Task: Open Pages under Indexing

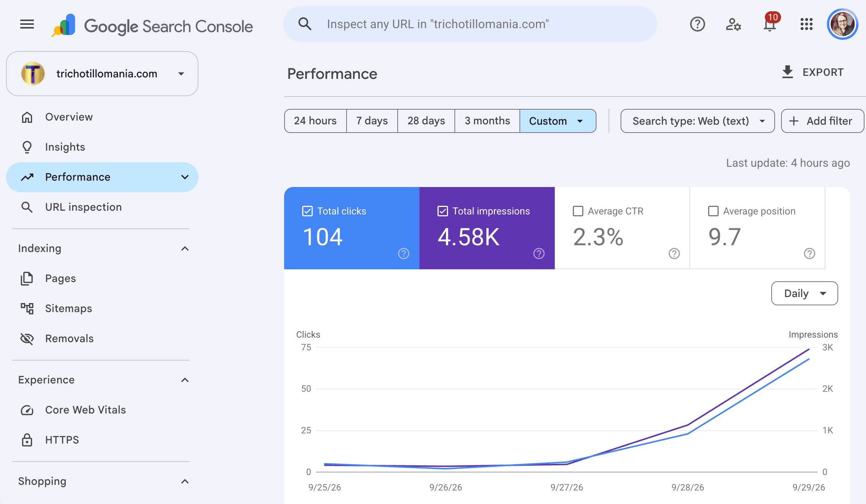Action: (102, 279)
